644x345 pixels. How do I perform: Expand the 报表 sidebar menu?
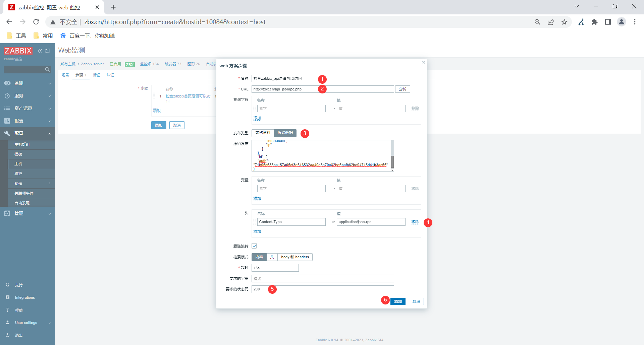point(28,121)
